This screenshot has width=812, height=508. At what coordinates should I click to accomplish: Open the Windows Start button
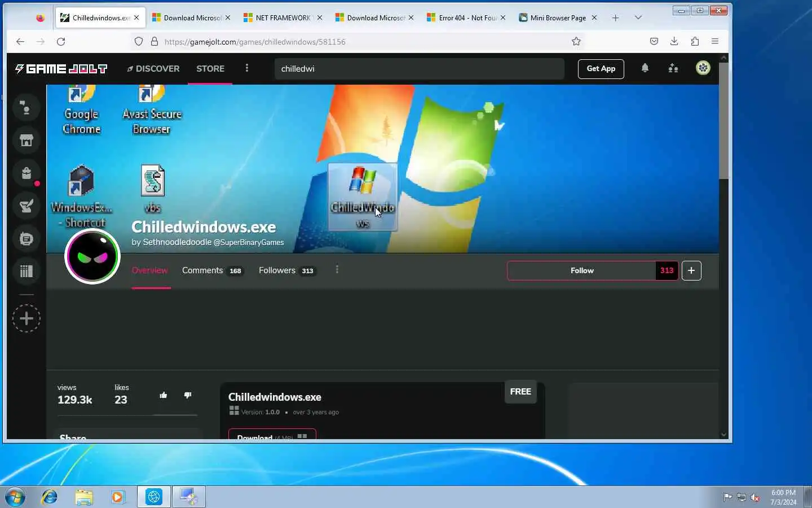pos(15,497)
